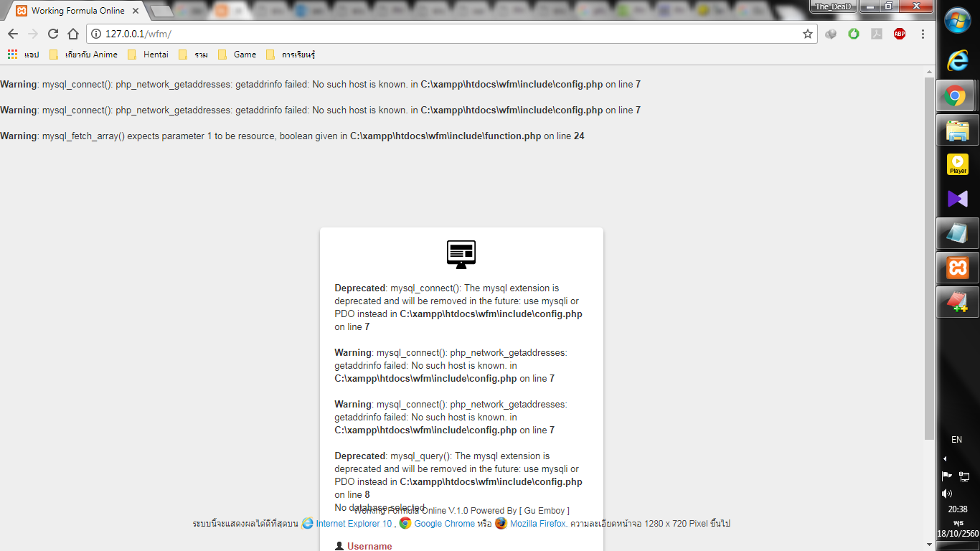This screenshot has width=980, height=551.
Task: Focus the address bar showing 127.0.0.1/wfm/
Action: point(452,34)
